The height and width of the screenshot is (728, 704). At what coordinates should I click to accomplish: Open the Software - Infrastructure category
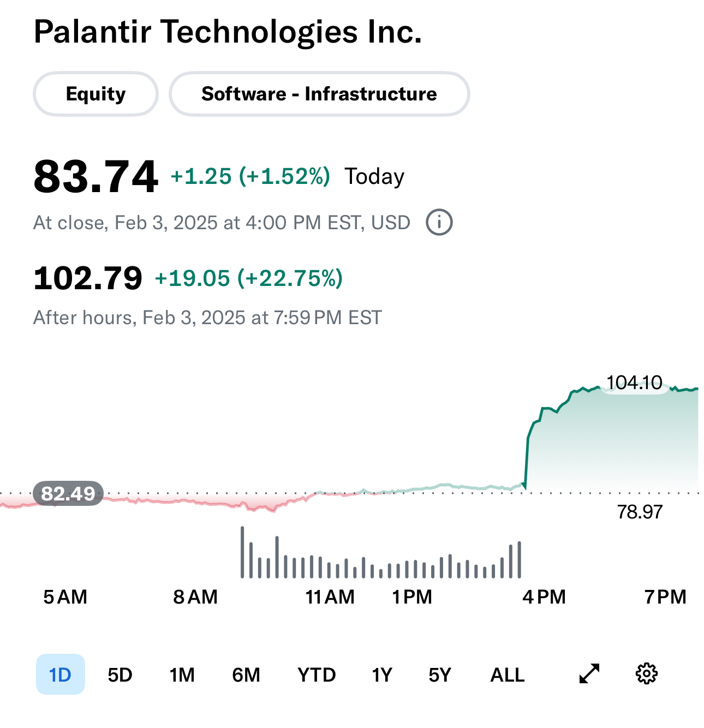(x=319, y=94)
